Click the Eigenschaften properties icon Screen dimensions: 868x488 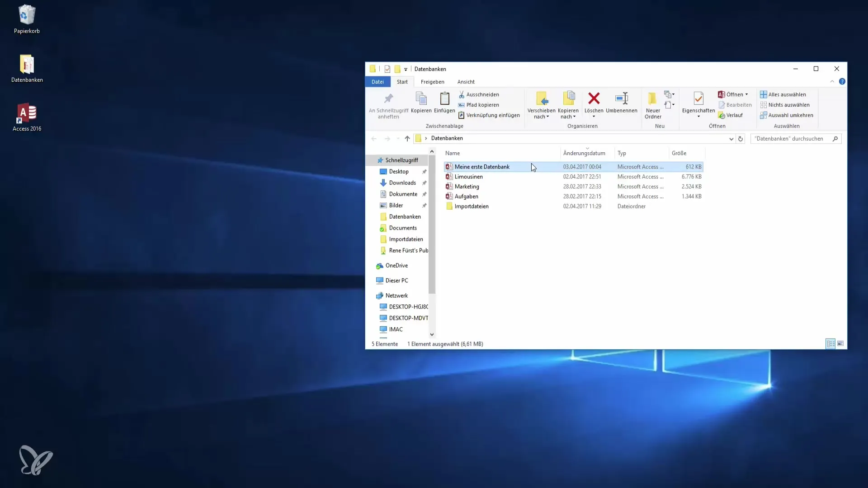tap(698, 99)
